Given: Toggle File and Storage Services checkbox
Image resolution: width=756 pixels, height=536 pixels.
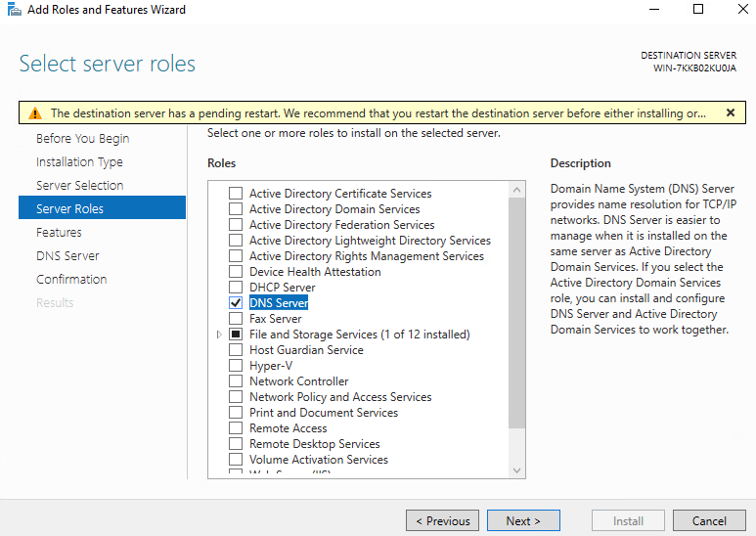Looking at the screenshot, I should click(236, 335).
